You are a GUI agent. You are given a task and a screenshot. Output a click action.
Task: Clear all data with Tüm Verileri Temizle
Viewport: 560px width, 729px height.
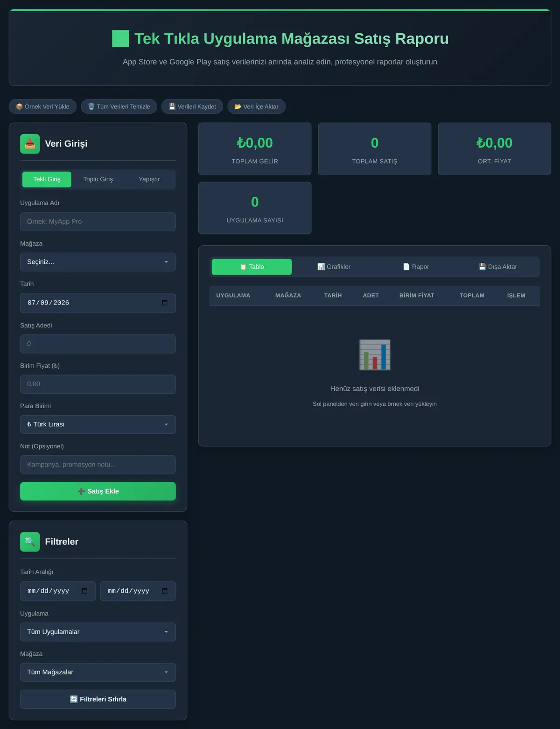click(119, 106)
